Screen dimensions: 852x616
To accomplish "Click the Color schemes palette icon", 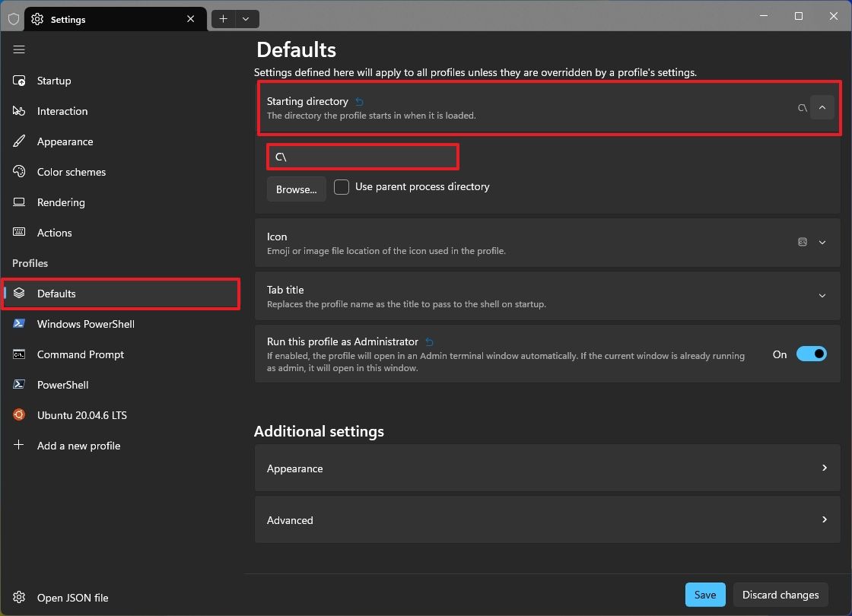I will 18,172.
